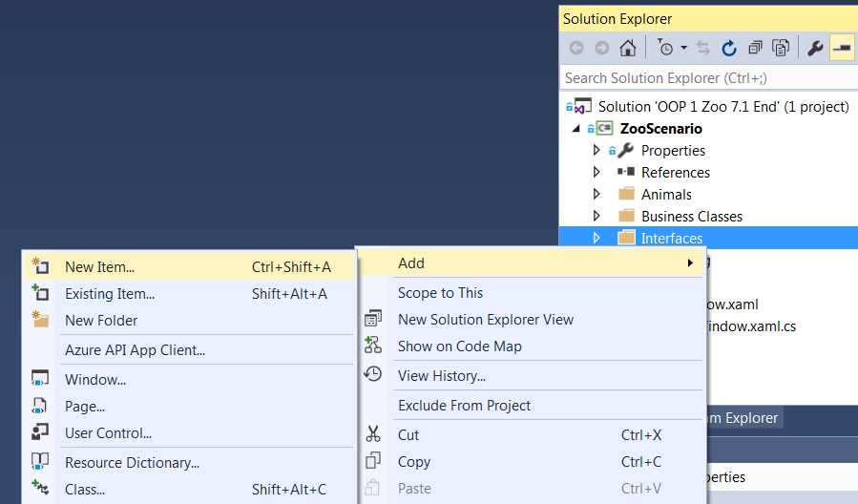Click View History... in context menu
The height and width of the screenshot is (504, 858).
click(441, 376)
